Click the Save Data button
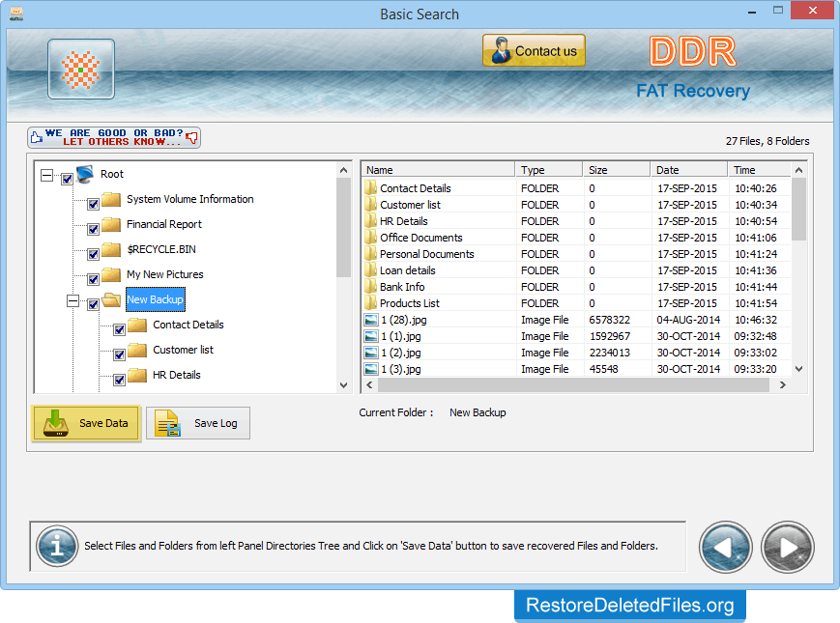The image size is (840, 623). pos(86,423)
